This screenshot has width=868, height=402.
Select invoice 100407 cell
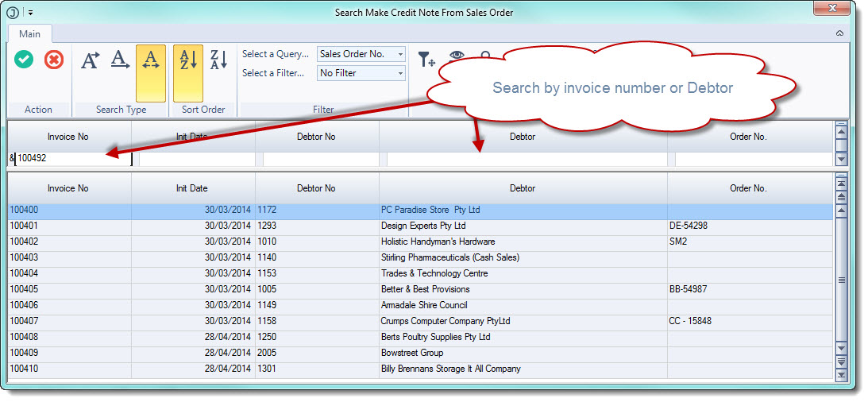click(x=69, y=321)
